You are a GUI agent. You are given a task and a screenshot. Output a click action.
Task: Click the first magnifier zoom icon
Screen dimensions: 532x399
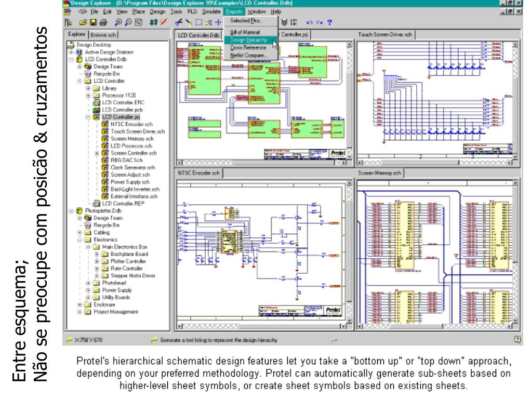[x=118, y=23]
